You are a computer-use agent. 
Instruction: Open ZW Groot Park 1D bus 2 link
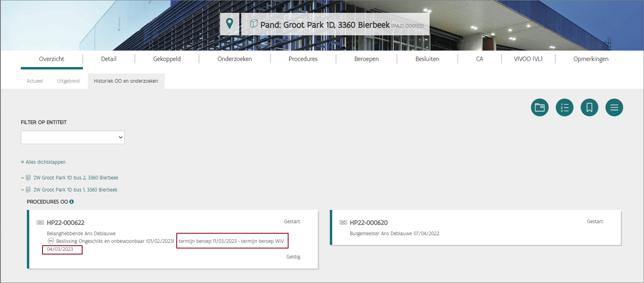click(76, 178)
